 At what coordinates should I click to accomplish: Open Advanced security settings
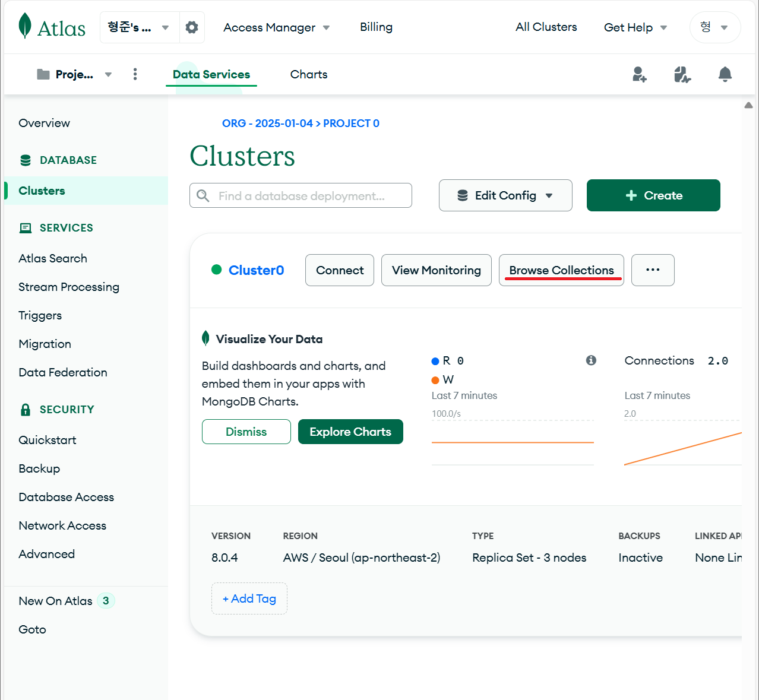click(x=47, y=554)
